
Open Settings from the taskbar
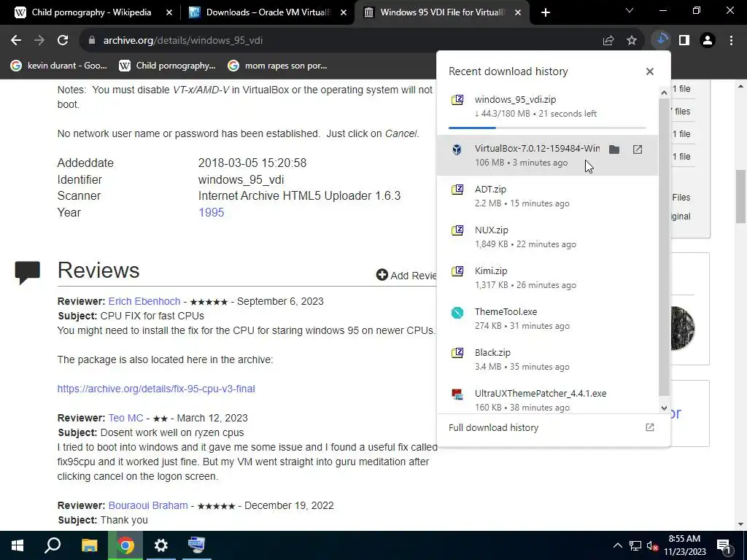click(x=161, y=545)
